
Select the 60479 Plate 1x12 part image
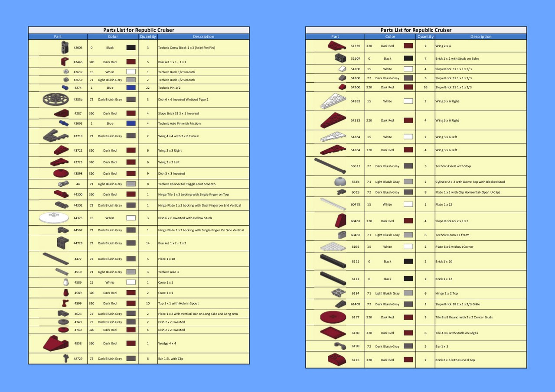coord(333,204)
